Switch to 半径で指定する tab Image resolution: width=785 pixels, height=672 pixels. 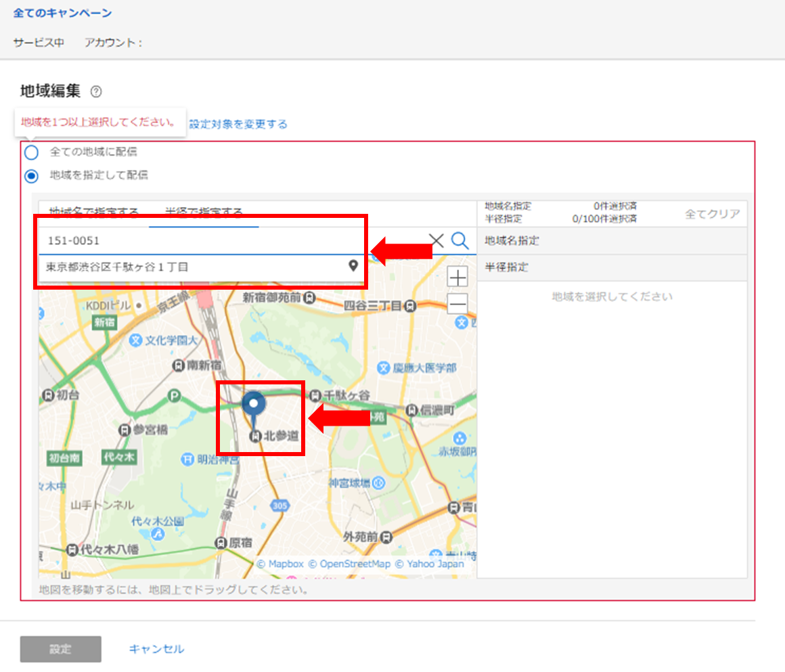click(x=204, y=212)
